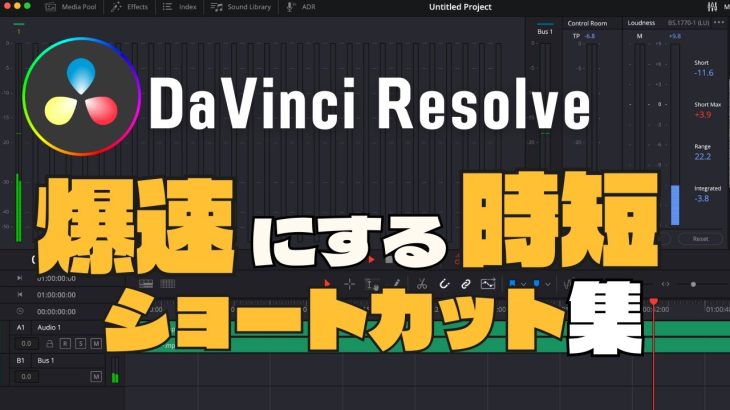Open the Flag color dropdown arrow
Screen dimensions: 730x410
click(523, 284)
